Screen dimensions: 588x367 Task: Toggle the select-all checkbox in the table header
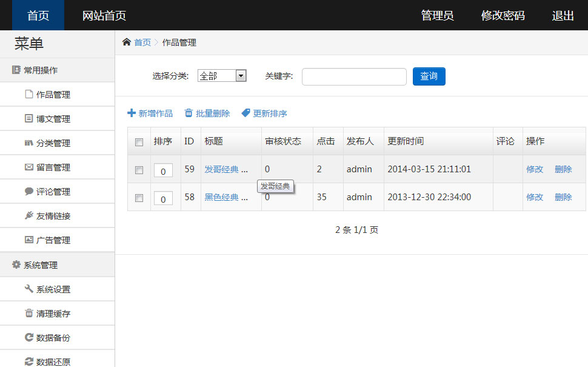click(139, 142)
